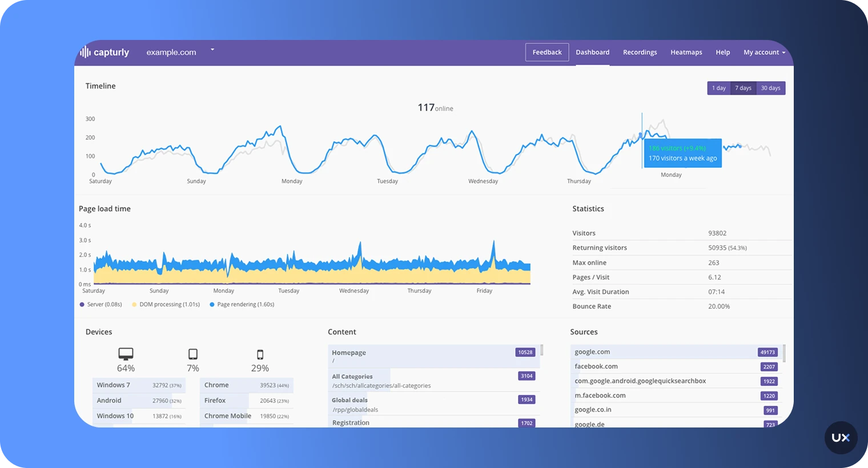The height and width of the screenshot is (468, 868).
Task: Open the Registration content row
Action: [x=434, y=423]
